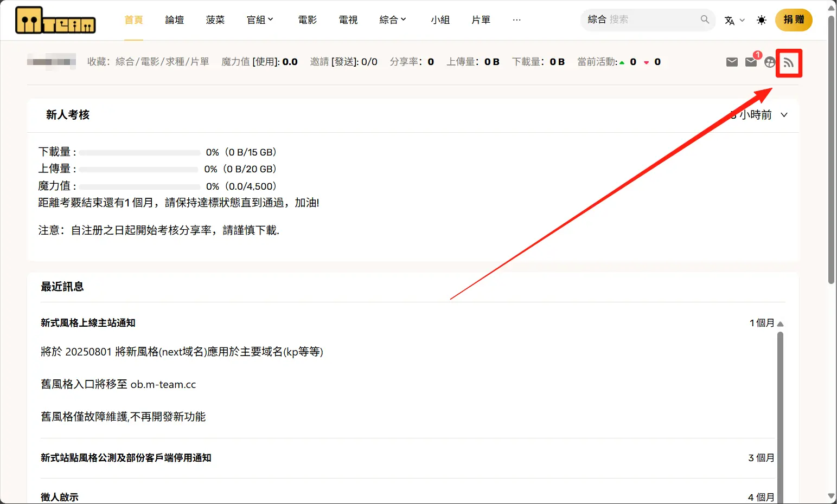Open the 論壇 menu item

click(x=174, y=20)
